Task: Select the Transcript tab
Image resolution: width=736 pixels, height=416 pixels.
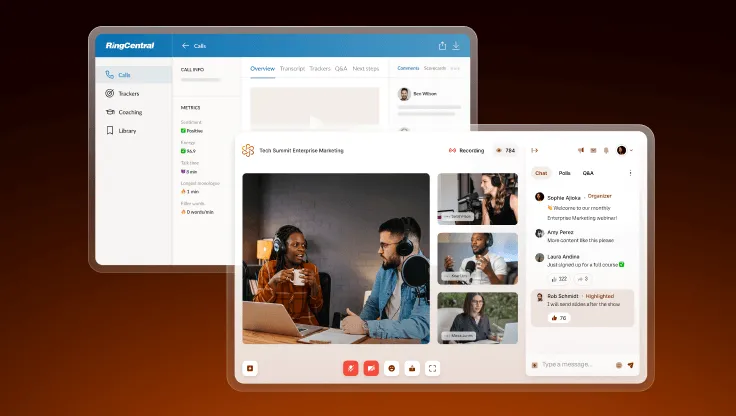Action: (292, 69)
